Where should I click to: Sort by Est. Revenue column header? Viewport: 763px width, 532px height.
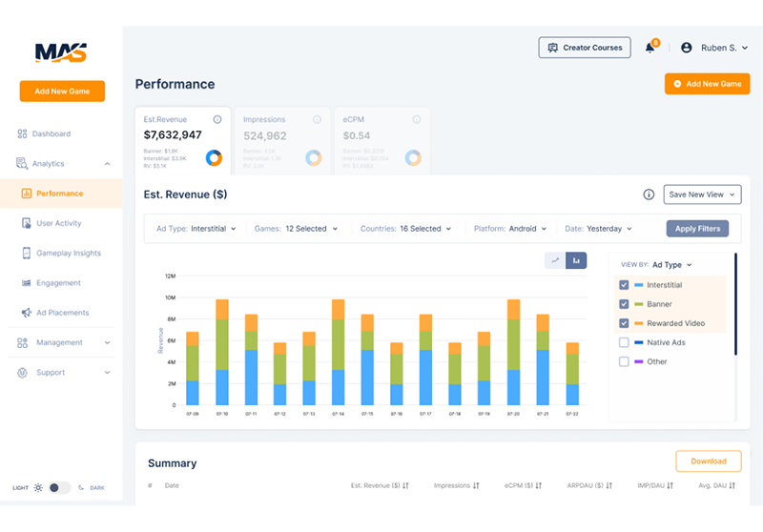tap(380, 486)
